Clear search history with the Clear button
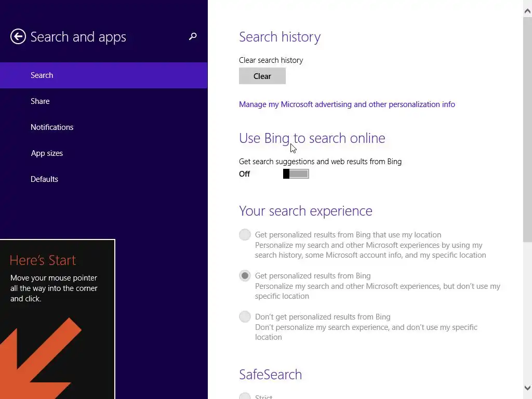 [262, 76]
